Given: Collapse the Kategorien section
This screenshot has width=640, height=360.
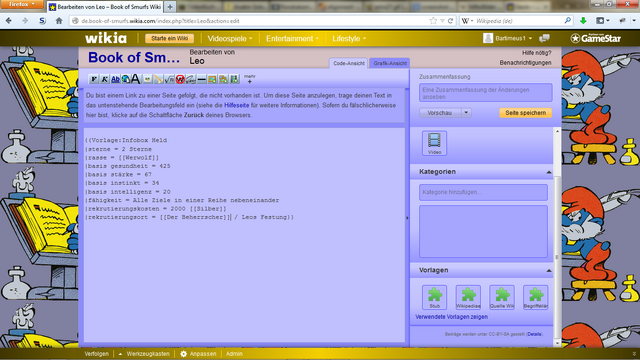Looking at the screenshot, I should [549, 172].
